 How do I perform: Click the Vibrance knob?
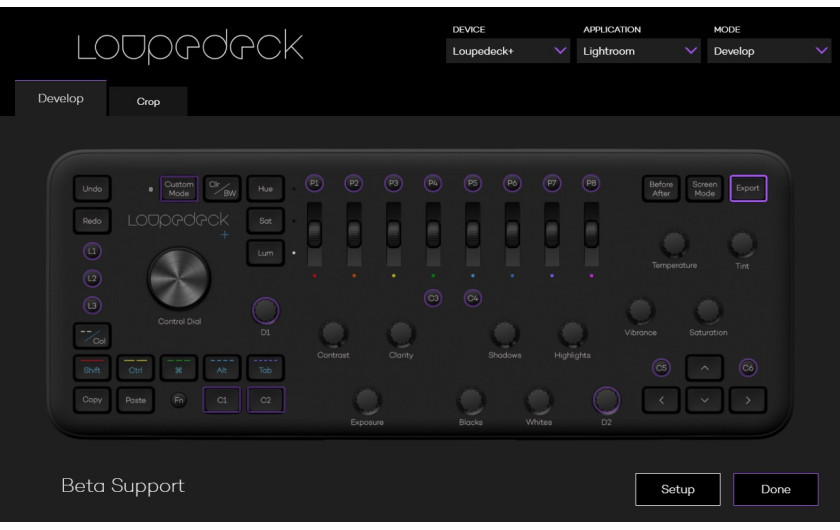click(640, 311)
